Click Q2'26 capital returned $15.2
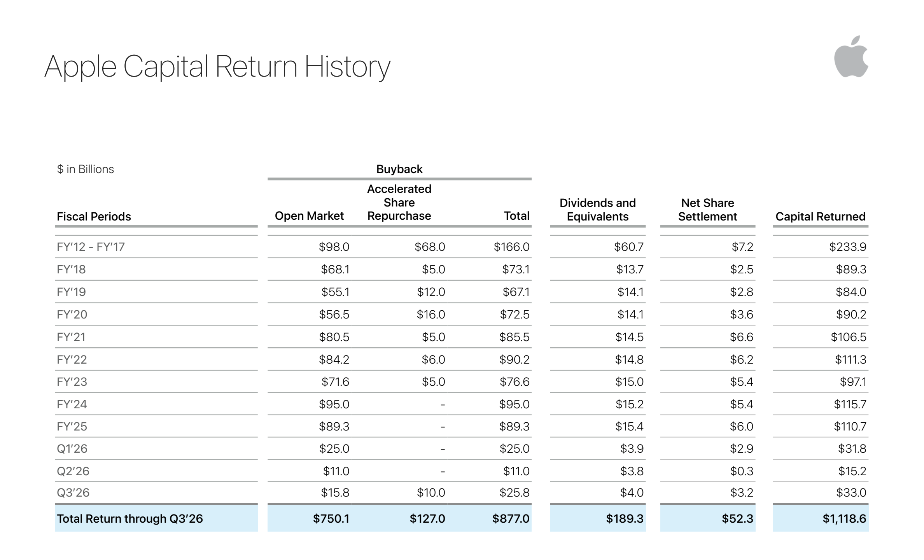This screenshot has height=560, width=924. coord(852,471)
